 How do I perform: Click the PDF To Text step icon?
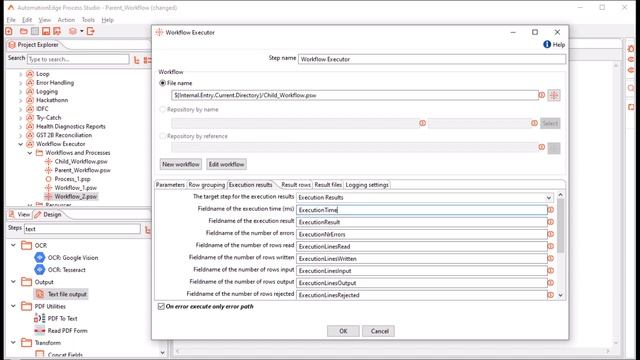(40, 318)
